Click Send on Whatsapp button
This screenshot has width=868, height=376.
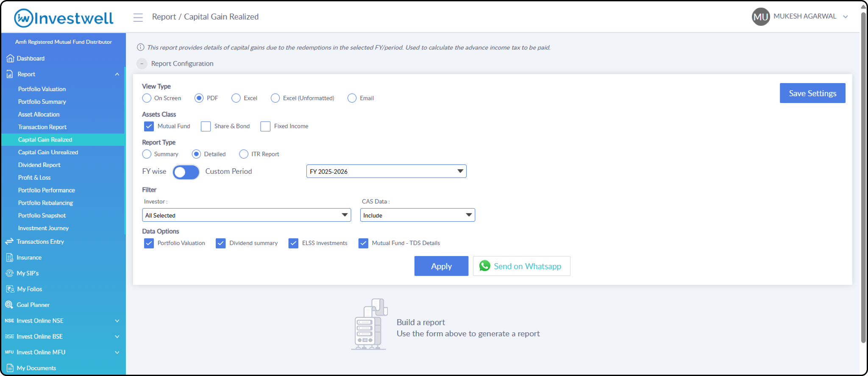click(521, 266)
